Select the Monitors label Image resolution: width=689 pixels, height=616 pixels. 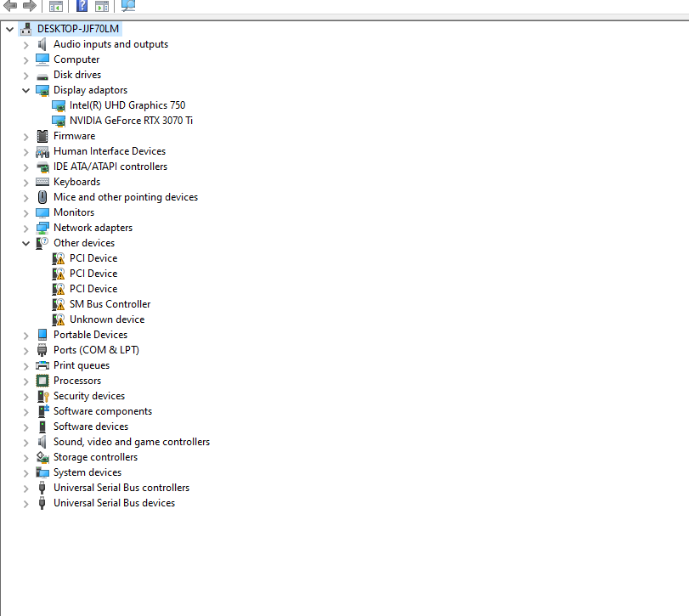point(74,212)
